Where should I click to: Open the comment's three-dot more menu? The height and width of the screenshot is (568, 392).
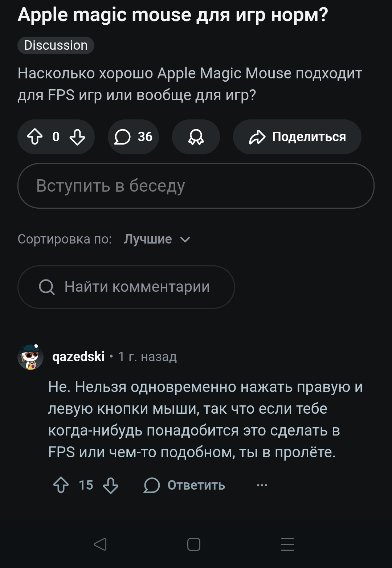click(262, 485)
